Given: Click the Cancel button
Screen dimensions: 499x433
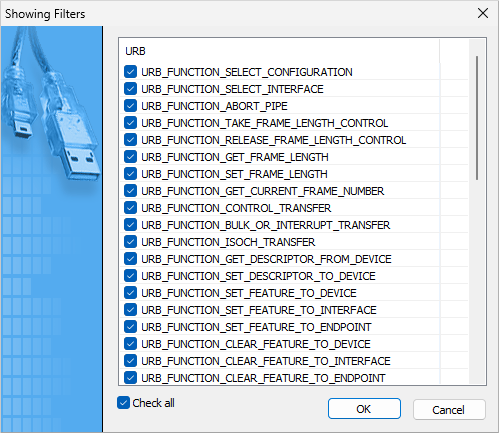Looking at the screenshot, I should tap(449, 410).
